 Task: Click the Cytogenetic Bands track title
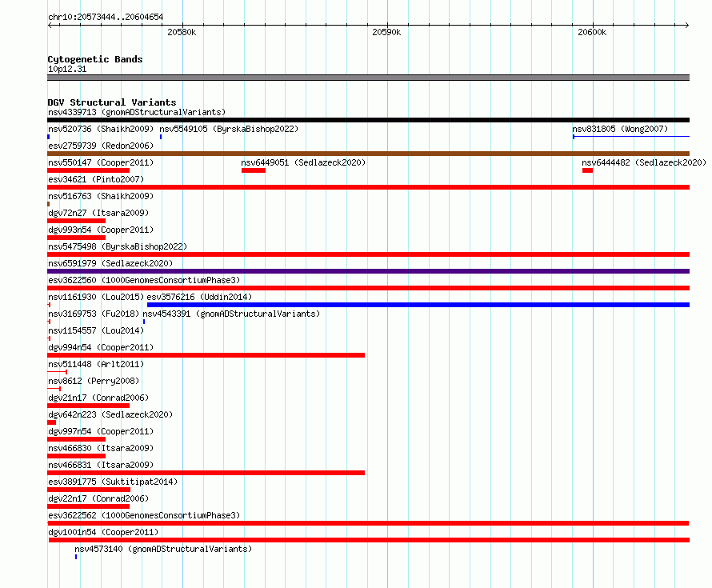click(x=95, y=59)
